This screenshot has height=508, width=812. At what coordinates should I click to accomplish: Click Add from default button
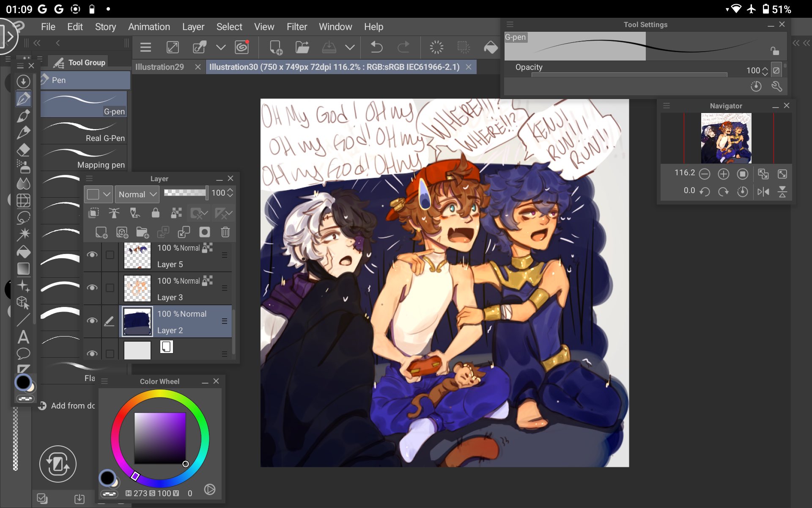pos(68,406)
